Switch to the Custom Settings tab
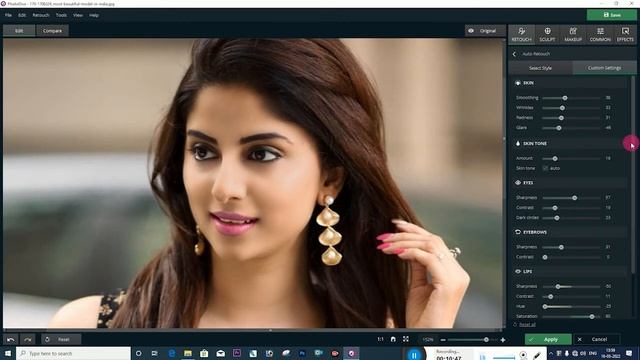Screen dimensions: 640x360 [604, 68]
